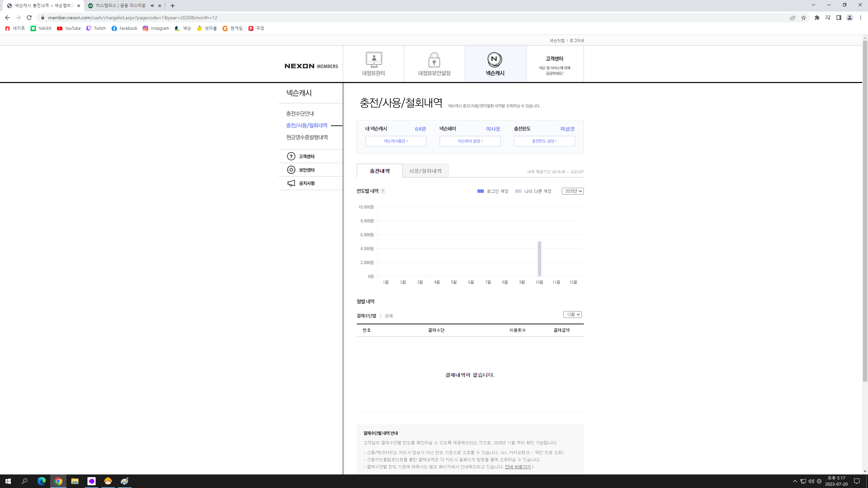Select the 사용/철회내역 tab
Viewport: 868px width, 488px height.
(426, 171)
